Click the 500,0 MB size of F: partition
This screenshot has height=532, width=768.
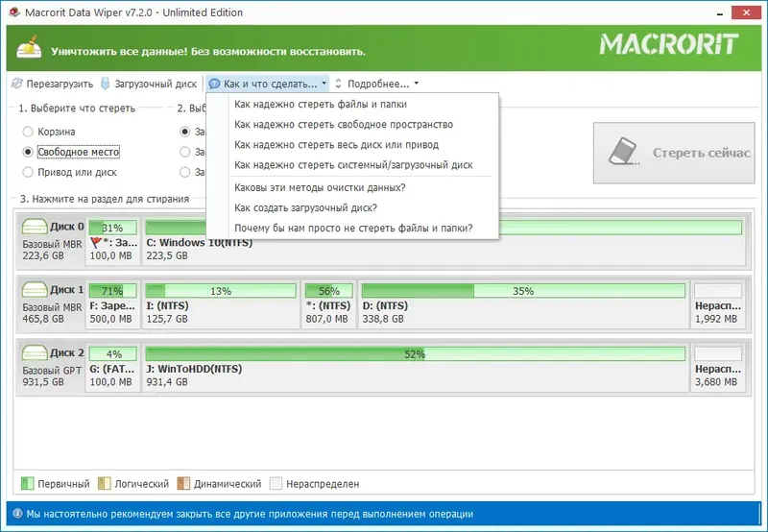[x=110, y=319]
